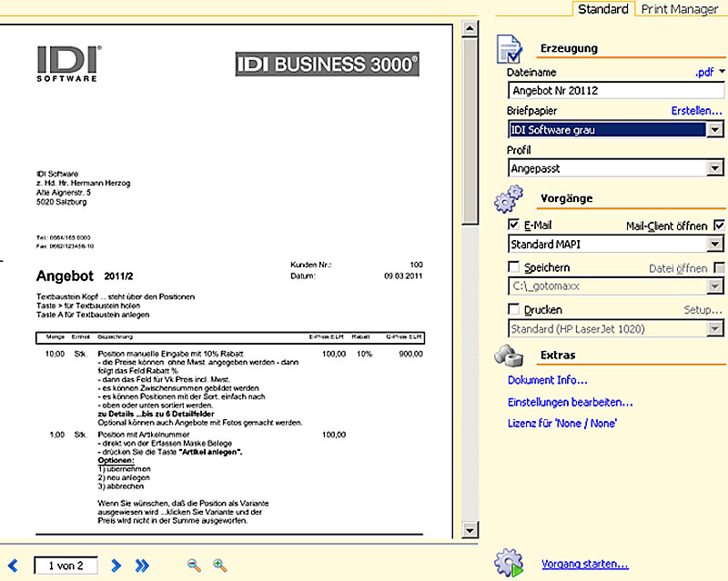The height and width of the screenshot is (581, 728).
Task: Click the page number field '1 von 2'
Action: [x=66, y=566]
